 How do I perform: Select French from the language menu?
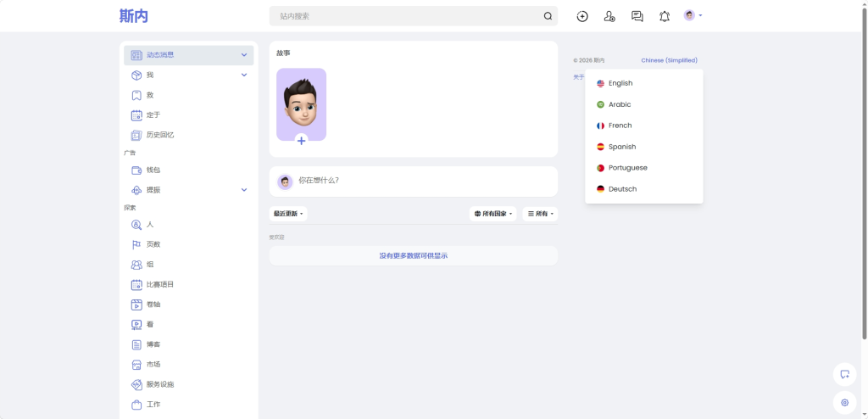pos(644,126)
